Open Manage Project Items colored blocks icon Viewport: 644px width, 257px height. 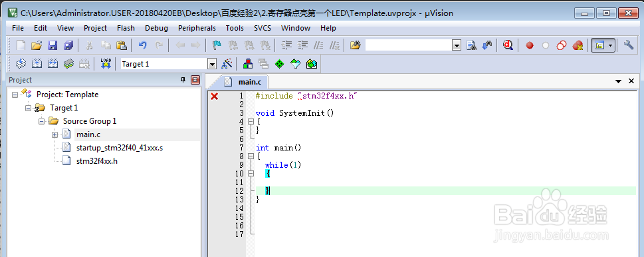(x=248, y=64)
